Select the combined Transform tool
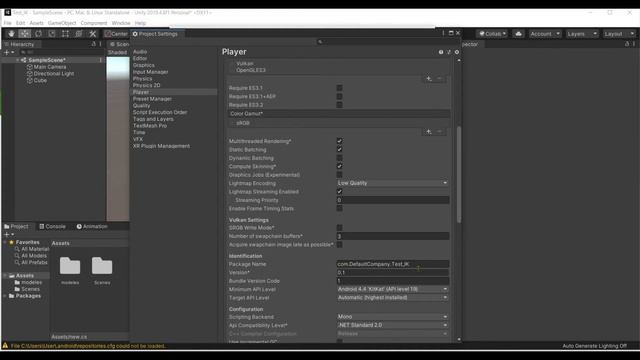The width and height of the screenshot is (640, 360). tap(79, 34)
